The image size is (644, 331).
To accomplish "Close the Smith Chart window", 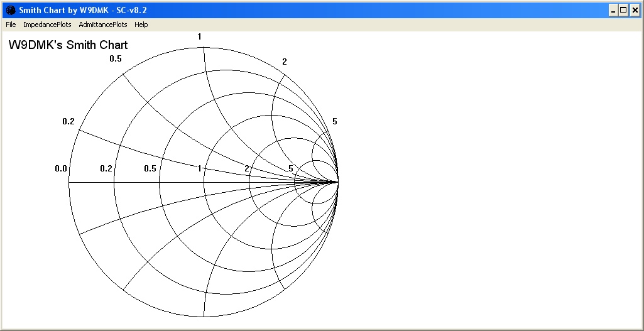I will [x=635, y=10].
